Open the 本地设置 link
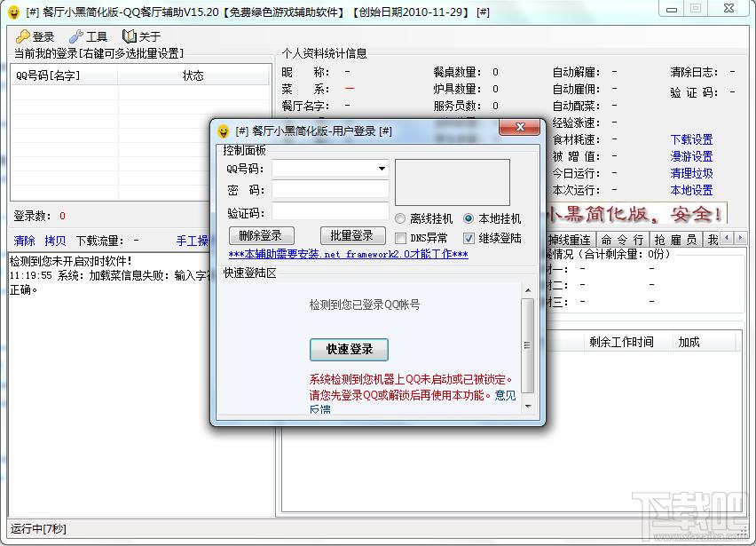 (691, 190)
